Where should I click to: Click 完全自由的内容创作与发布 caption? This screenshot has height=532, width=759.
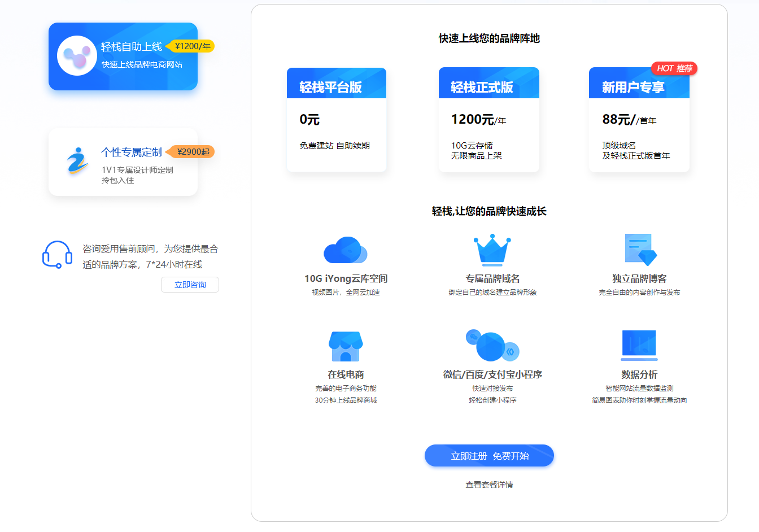639,293
